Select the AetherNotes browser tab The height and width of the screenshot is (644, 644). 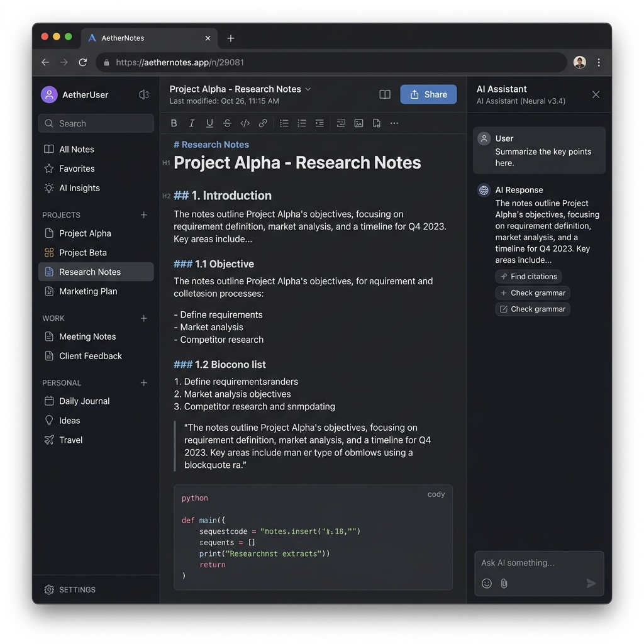coord(149,38)
